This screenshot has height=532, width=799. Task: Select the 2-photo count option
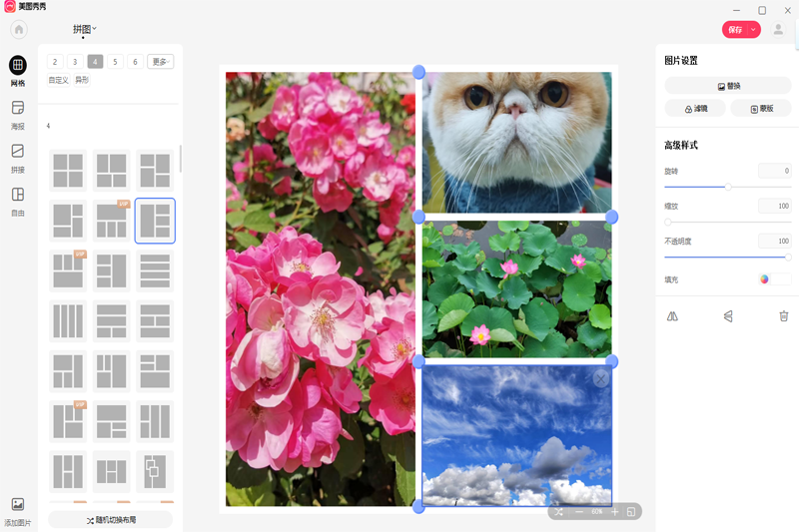click(56, 62)
